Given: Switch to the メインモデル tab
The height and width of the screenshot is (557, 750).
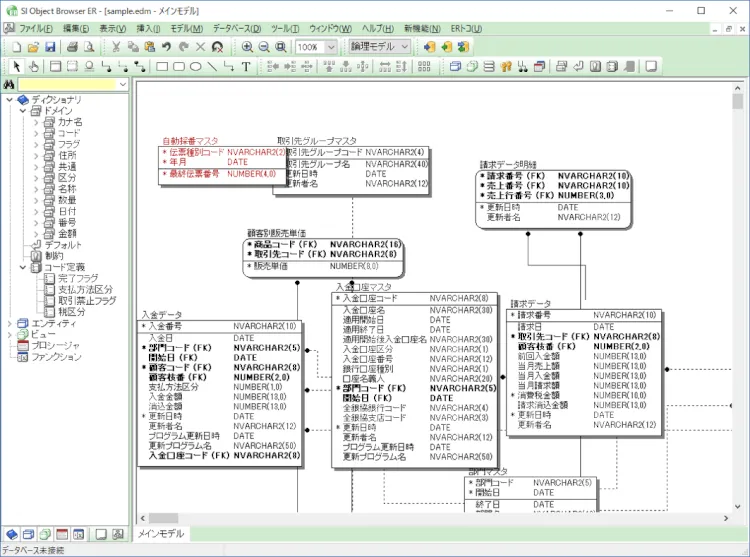Looking at the screenshot, I should [x=161, y=534].
